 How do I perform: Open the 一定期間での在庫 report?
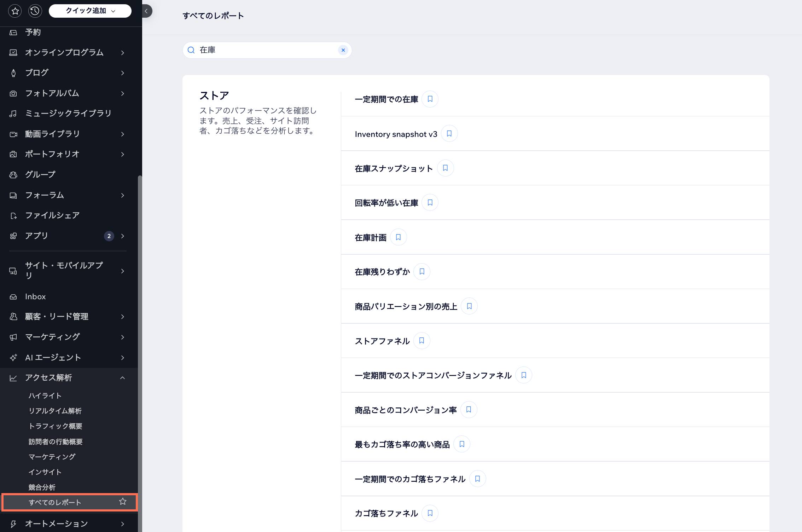coord(386,99)
